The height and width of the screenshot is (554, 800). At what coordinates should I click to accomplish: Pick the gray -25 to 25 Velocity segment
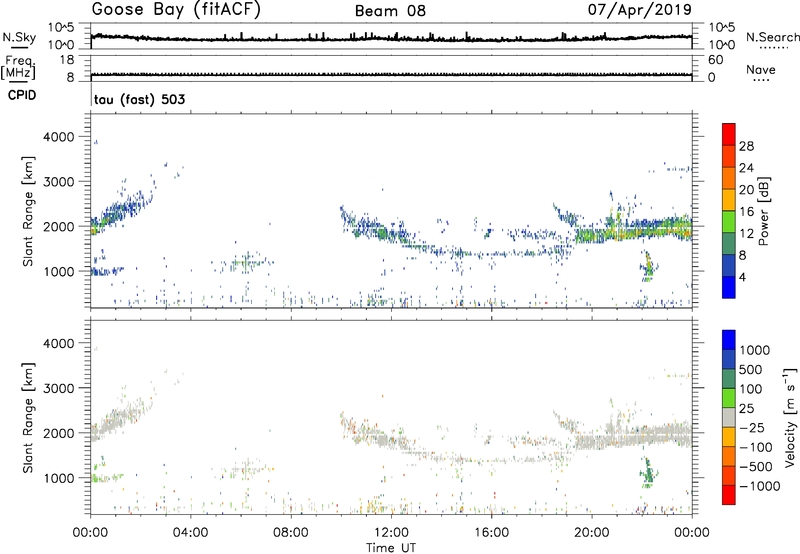click(x=729, y=418)
